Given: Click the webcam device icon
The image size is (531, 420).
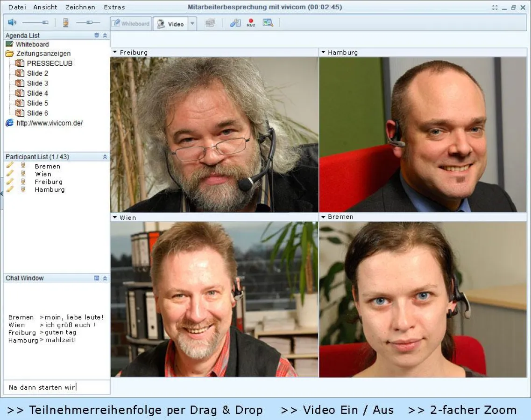Looking at the screenshot, I should click(65, 22).
